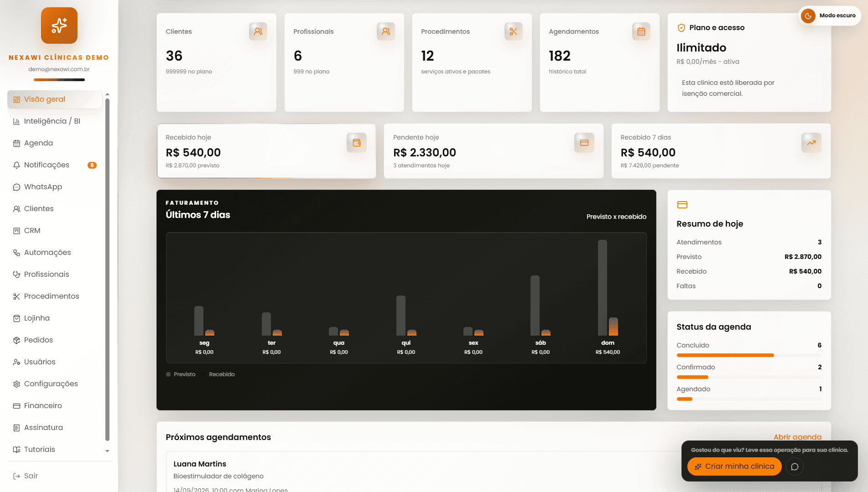Click the Resumo de hoje card icon
Screen dimensions: 868x492
pyautogui.click(x=682, y=205)
